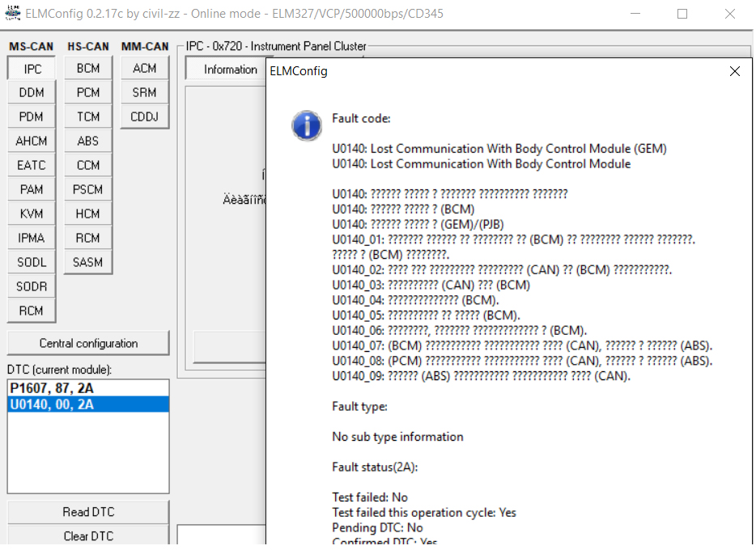Click the blue information icon in dialog
The image size is (756, 550).
(x=307, y=126)
